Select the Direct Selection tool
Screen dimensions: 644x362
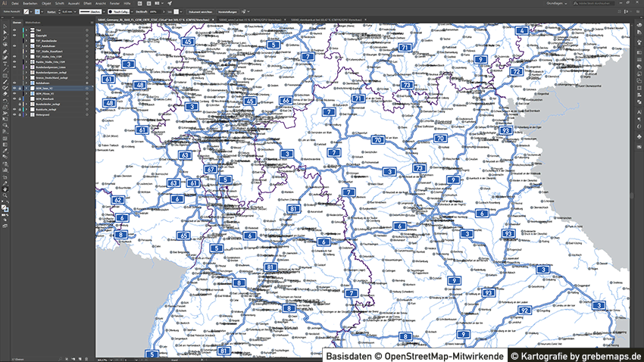(x=5, y=33)
